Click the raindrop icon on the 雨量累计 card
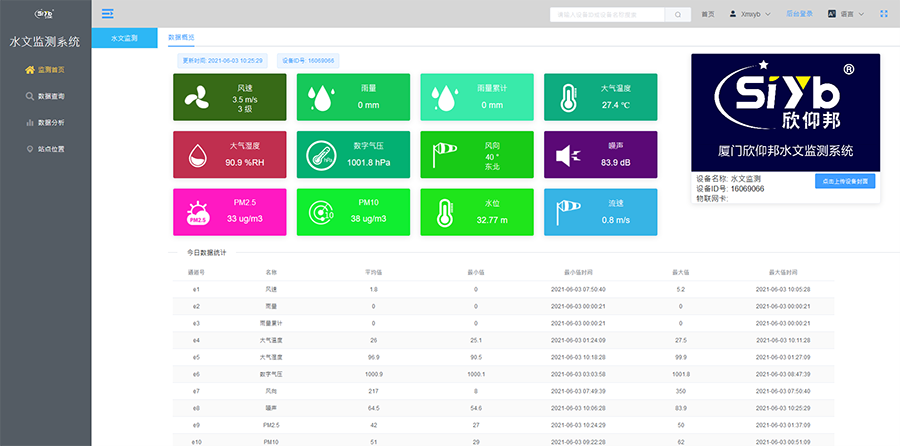The width and height of the screenshot is (900, 446). (x=443, y=98)
